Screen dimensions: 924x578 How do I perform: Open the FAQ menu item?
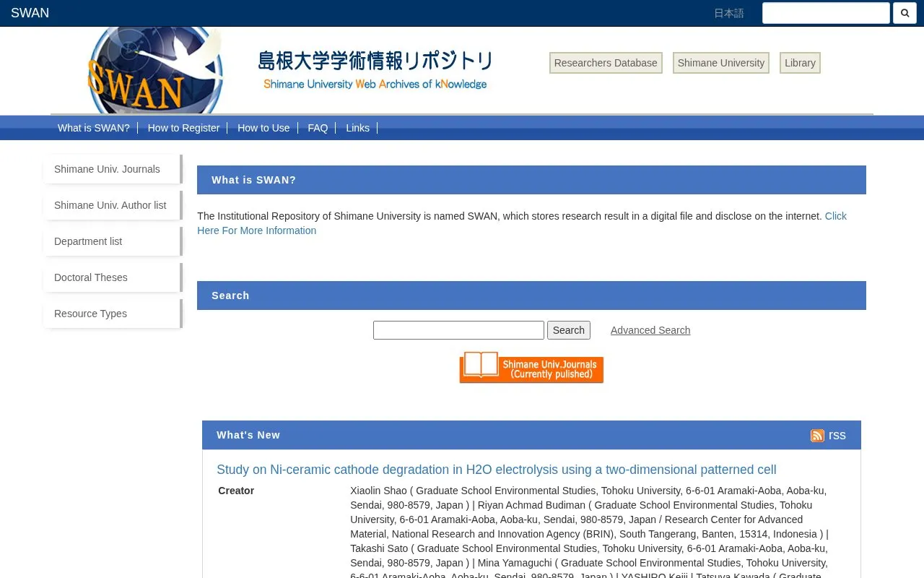tap(318, 128)
